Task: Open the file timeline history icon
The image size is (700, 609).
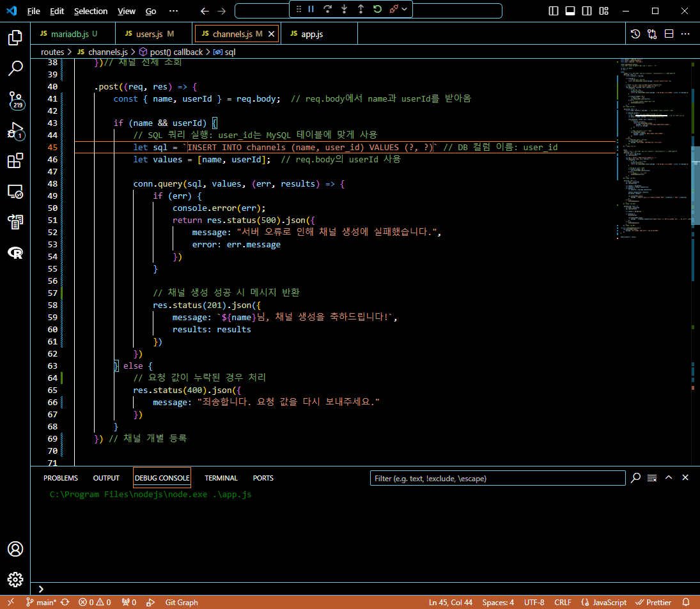Action: [x=635, y=34]
